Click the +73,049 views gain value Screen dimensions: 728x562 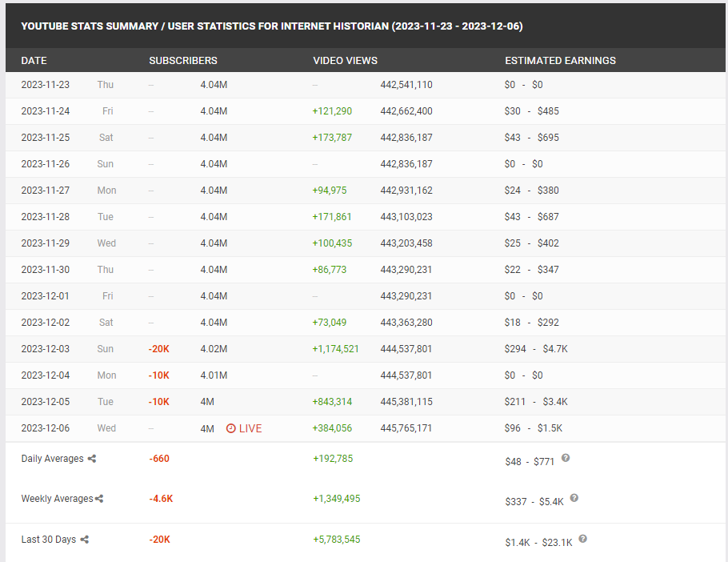[329, 323]
